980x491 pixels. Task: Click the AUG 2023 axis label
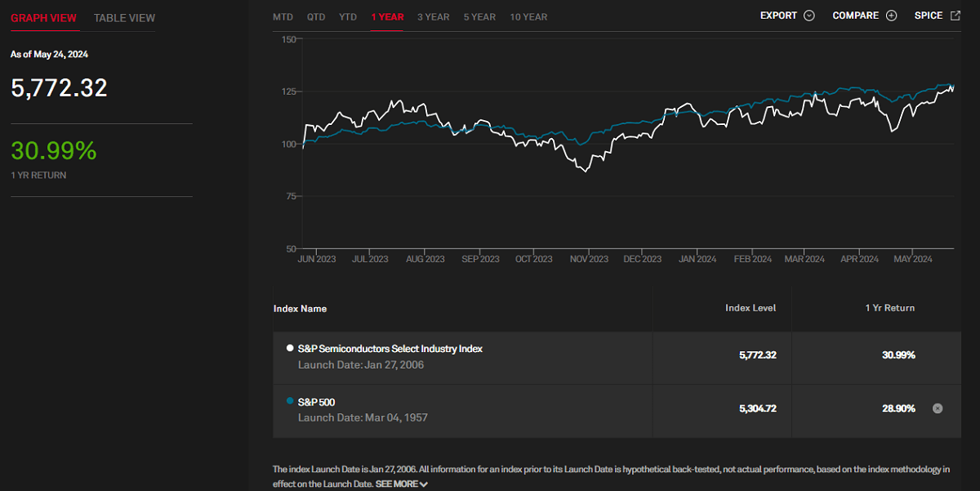pyautogui.click(x=425, y=259)
